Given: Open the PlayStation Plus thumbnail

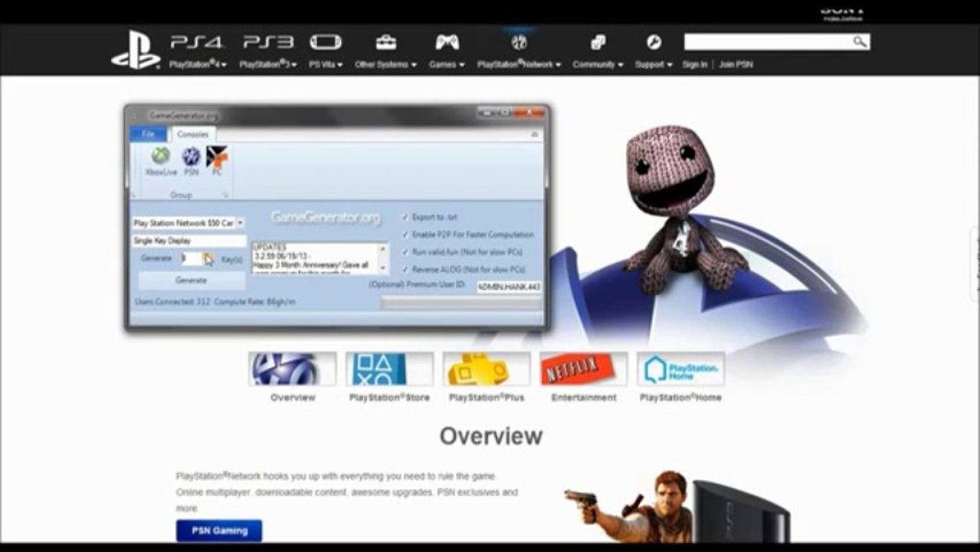Looking at the screenshot, I should click(486, 369).
